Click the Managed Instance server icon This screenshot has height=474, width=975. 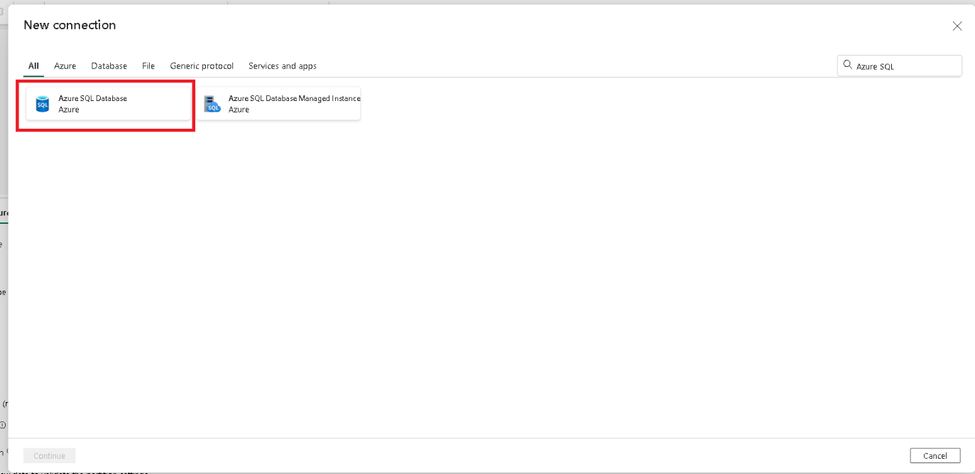coord(213,104)
